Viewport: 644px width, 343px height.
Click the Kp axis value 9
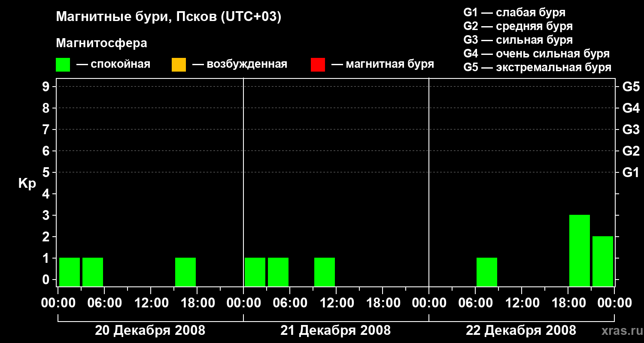(x=47, y=87)
